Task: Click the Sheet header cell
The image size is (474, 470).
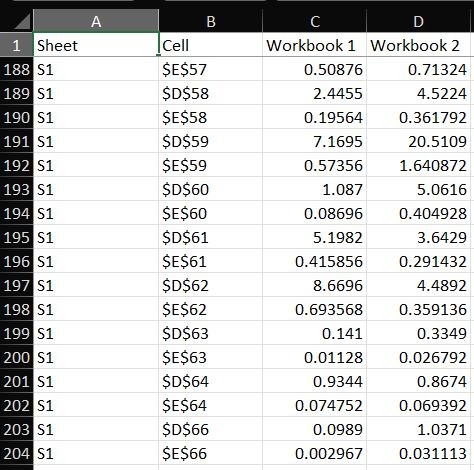Action: tap(96, 45)
